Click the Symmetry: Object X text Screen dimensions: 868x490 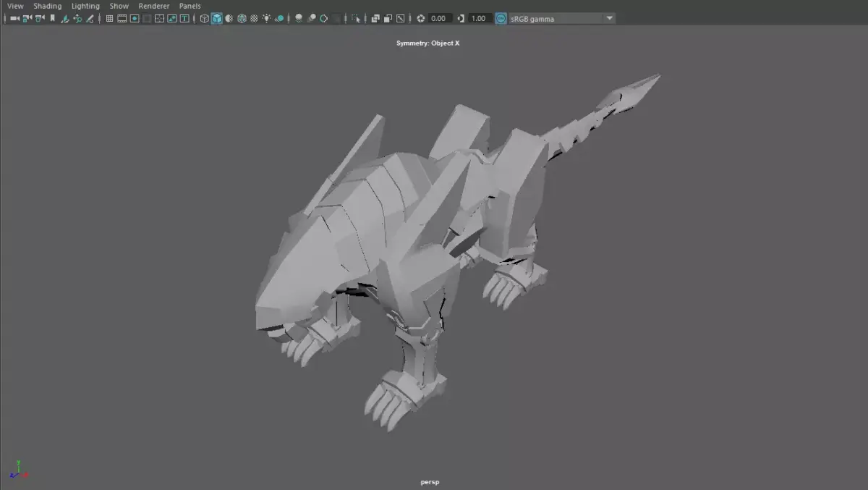click(x=427, y=43)
